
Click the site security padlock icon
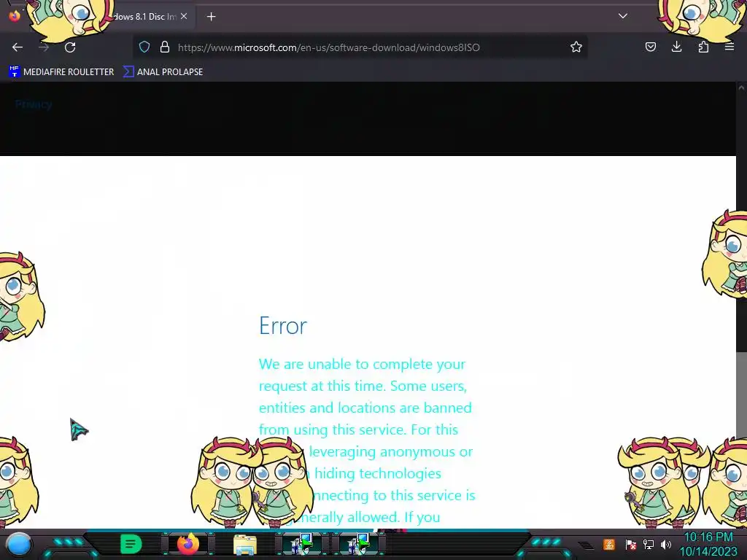[x=165, y=47]
